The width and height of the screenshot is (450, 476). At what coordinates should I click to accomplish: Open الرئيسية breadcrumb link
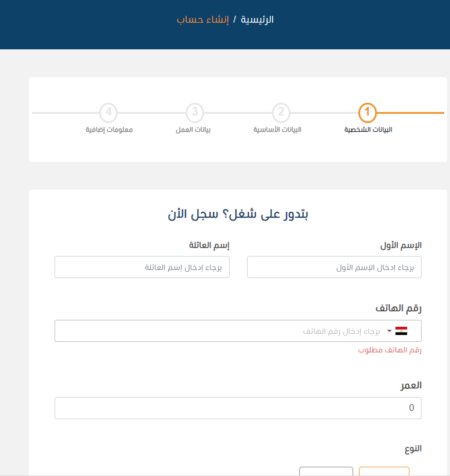tap(257, 20)
